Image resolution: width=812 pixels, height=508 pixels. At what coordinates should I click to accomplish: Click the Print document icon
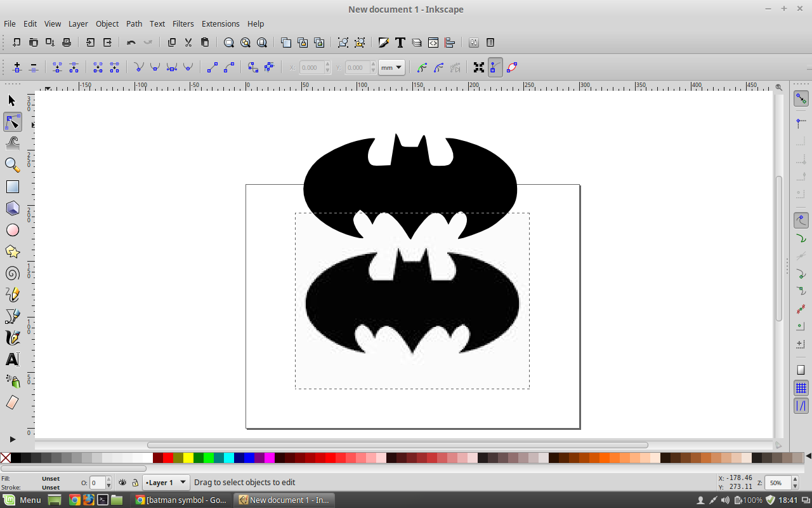pos(66,43)
